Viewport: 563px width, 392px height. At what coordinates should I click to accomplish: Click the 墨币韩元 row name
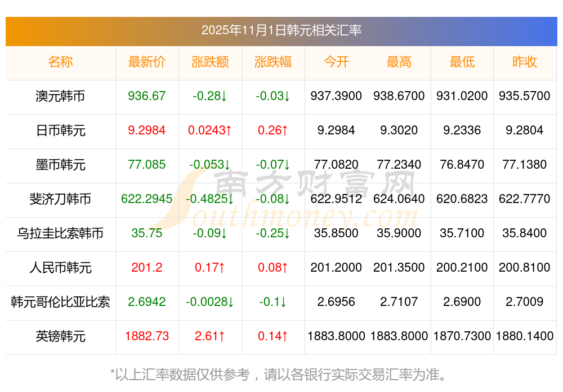tap(60, 165)
